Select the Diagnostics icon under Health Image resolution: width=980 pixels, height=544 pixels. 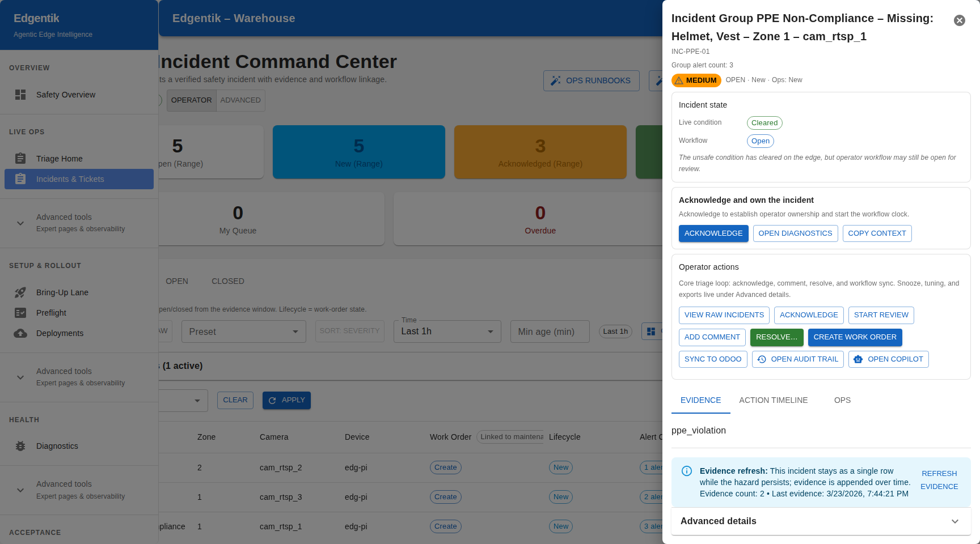click(x=20, y=446)
